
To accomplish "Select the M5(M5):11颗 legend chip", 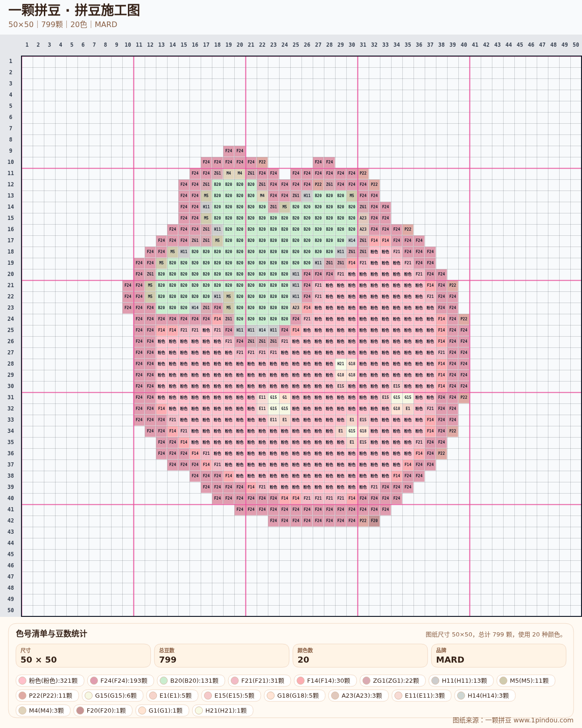I will tap(526, 680).
